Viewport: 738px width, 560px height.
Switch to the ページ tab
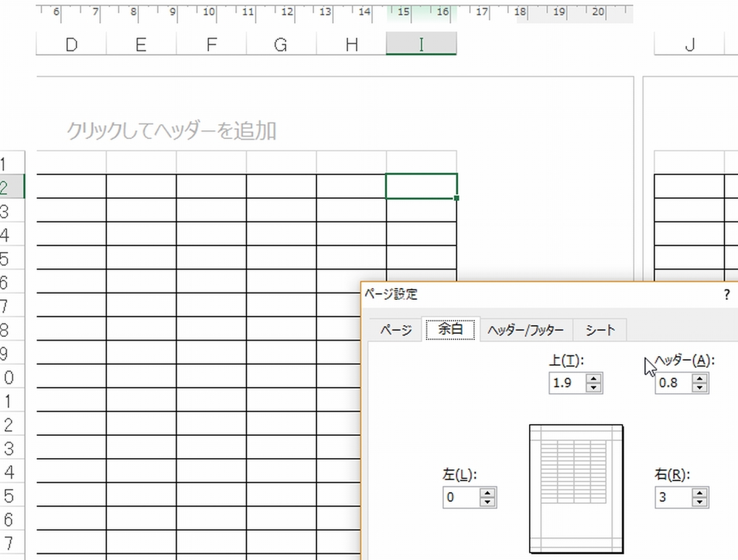(x=396, y=330)
